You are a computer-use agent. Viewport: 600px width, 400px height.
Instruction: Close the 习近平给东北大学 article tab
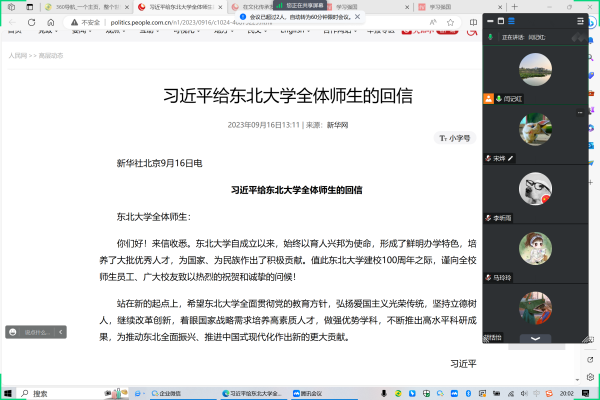(x=220, y=7)
